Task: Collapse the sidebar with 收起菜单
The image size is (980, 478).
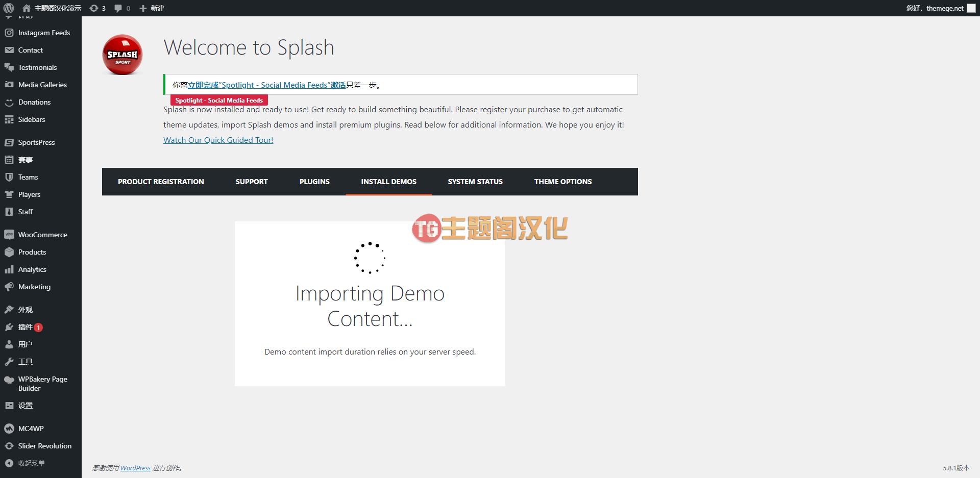Action: tap(41, 463)
